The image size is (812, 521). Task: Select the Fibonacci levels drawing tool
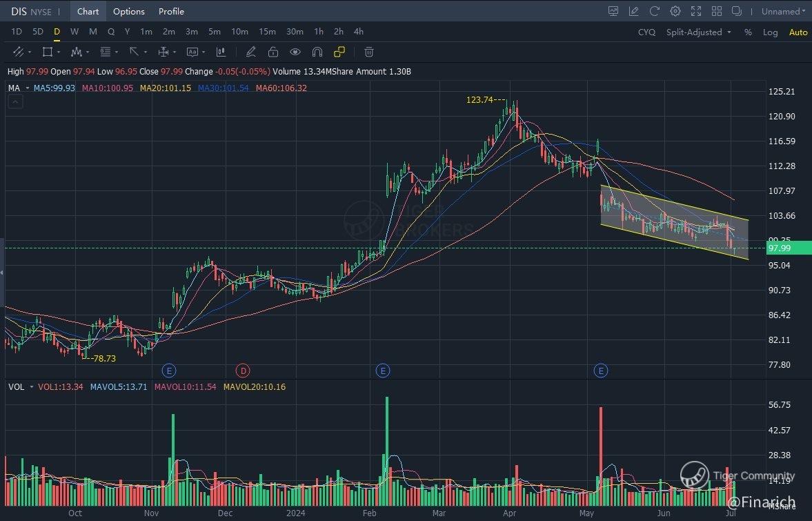(106, 52)
